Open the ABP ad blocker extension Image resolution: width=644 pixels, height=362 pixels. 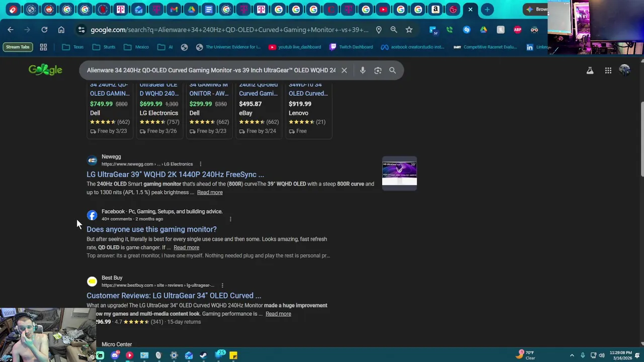(517, 30)
